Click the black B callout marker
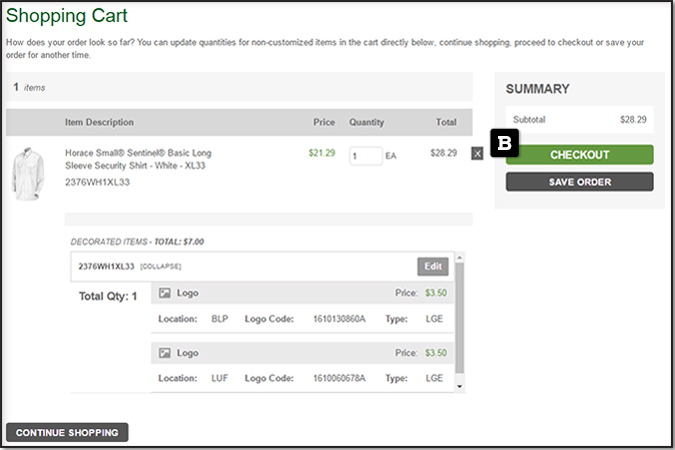 (x=505, y=143)
